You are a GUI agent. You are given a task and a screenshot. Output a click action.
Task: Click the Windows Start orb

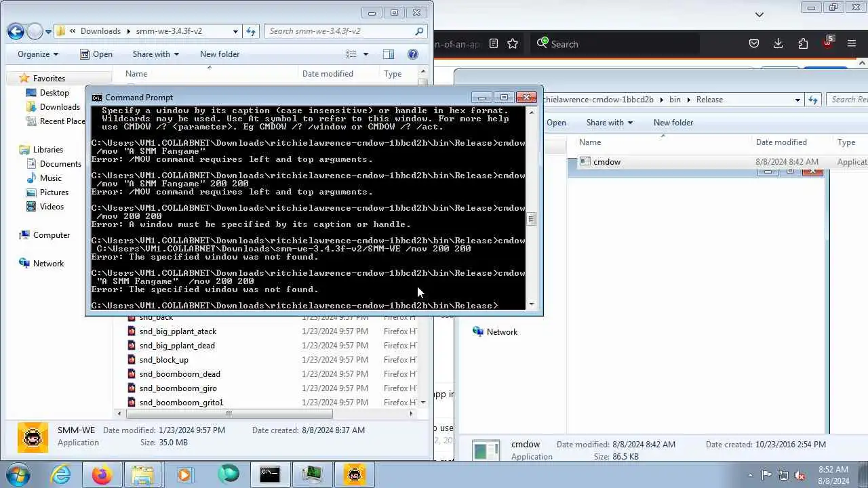(x=17, y=474)
